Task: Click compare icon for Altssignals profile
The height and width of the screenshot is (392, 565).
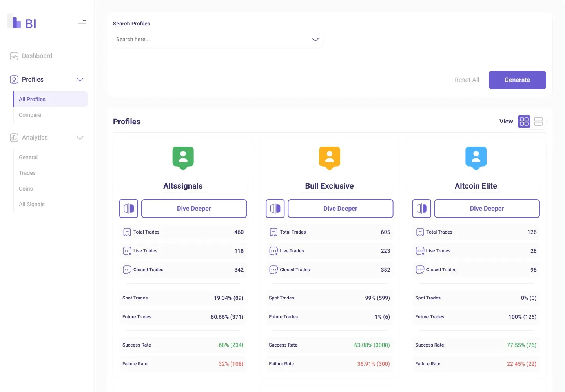Action: (129, 209)
